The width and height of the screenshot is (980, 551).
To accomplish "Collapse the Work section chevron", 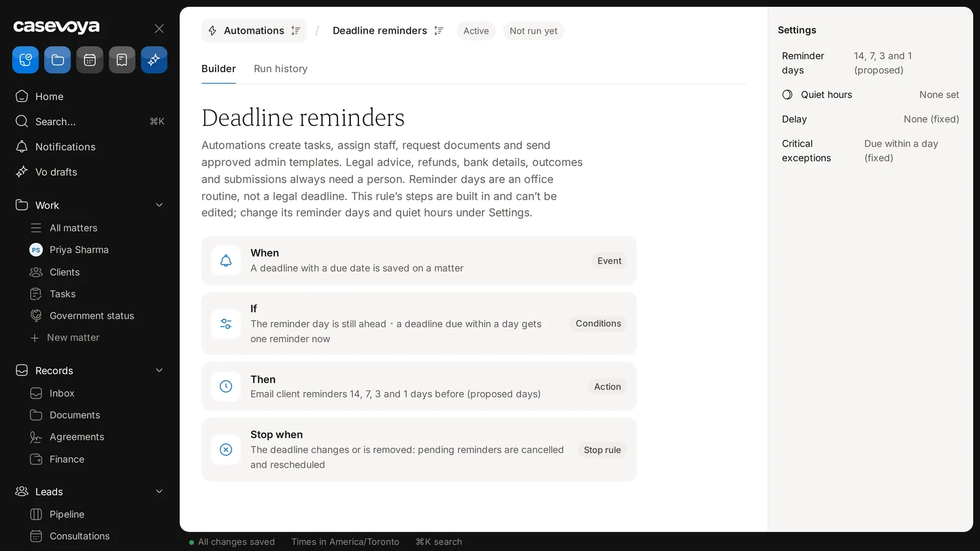I will 159,205.
